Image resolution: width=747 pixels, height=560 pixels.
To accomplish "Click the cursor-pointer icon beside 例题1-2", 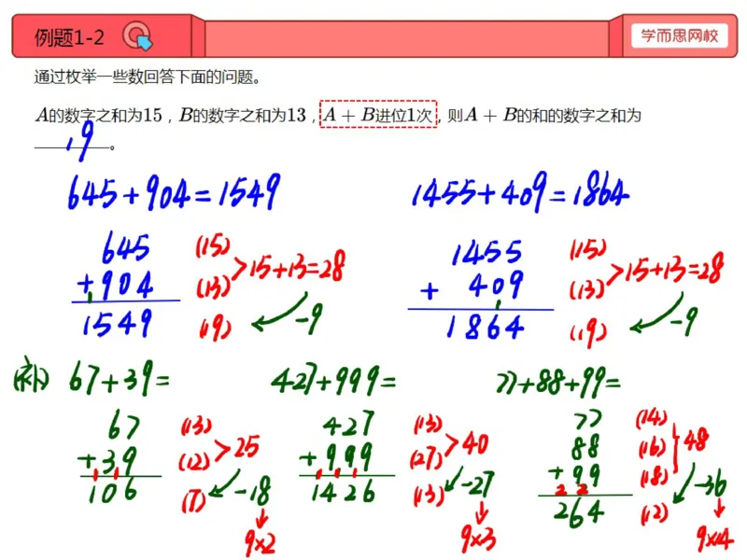I will [137, 36].
